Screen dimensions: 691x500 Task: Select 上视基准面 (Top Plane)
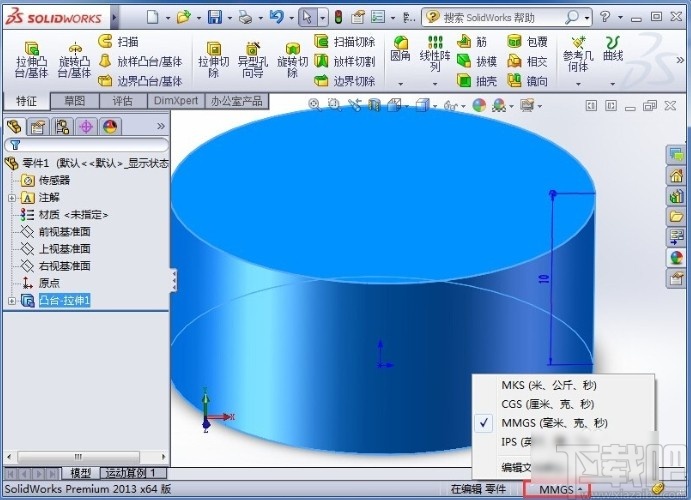65,249
